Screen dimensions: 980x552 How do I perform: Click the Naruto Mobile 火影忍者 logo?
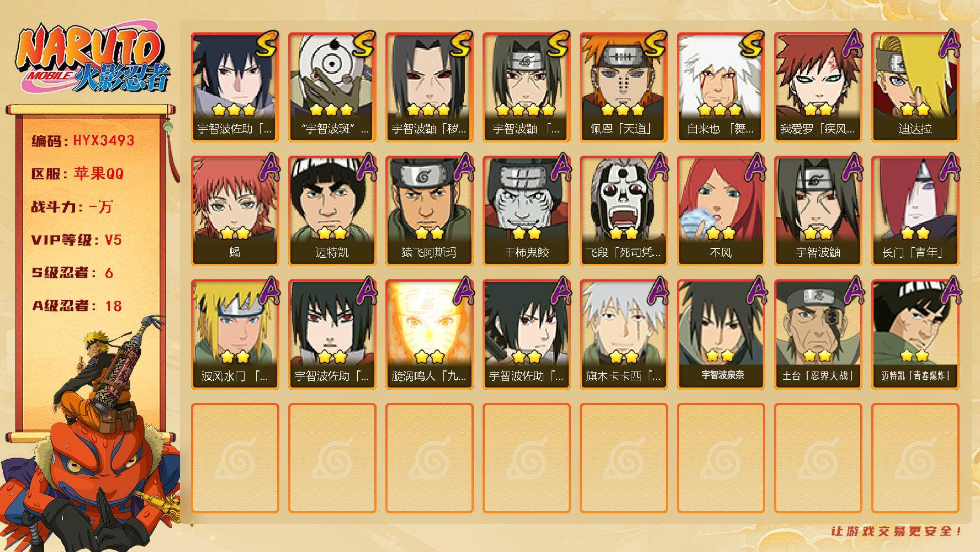point(94,60)
